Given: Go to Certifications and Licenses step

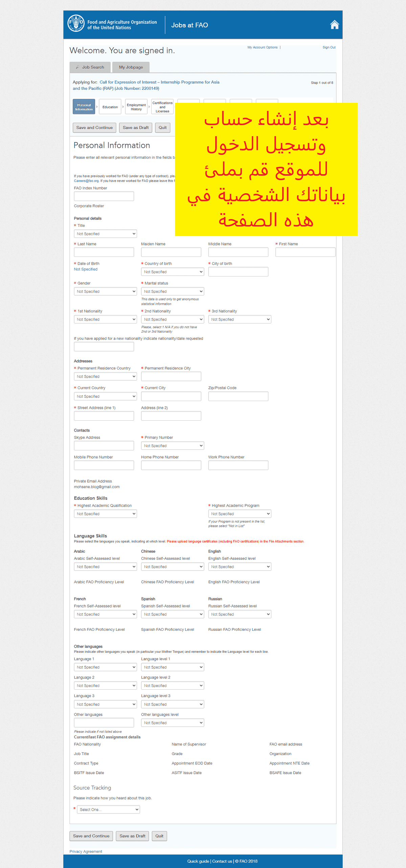Looking at the screenshot, I should 162,107.
